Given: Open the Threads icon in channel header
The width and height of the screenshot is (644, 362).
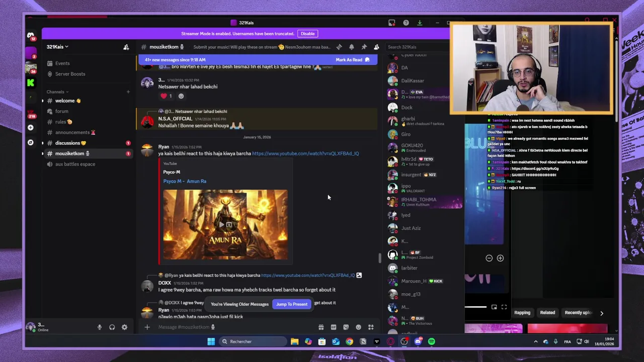Looking at the screenshot, I should pyautogui.click(x=339, y=47).
